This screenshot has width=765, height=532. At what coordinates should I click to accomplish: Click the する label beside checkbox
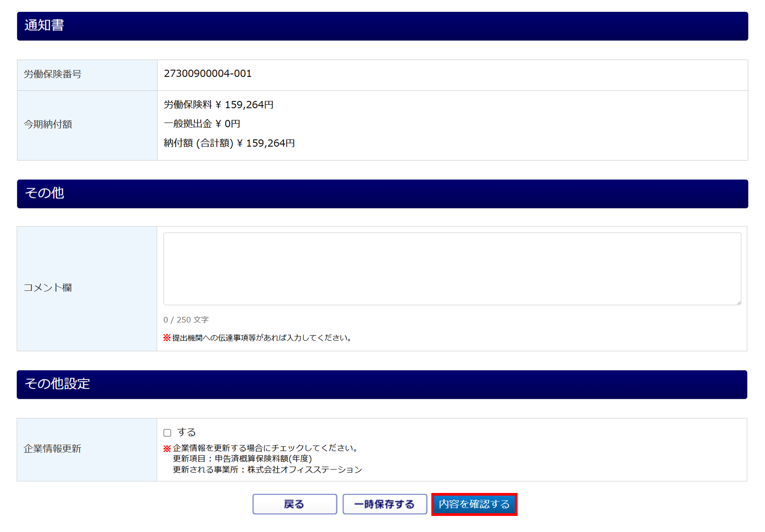pos(187,432)
